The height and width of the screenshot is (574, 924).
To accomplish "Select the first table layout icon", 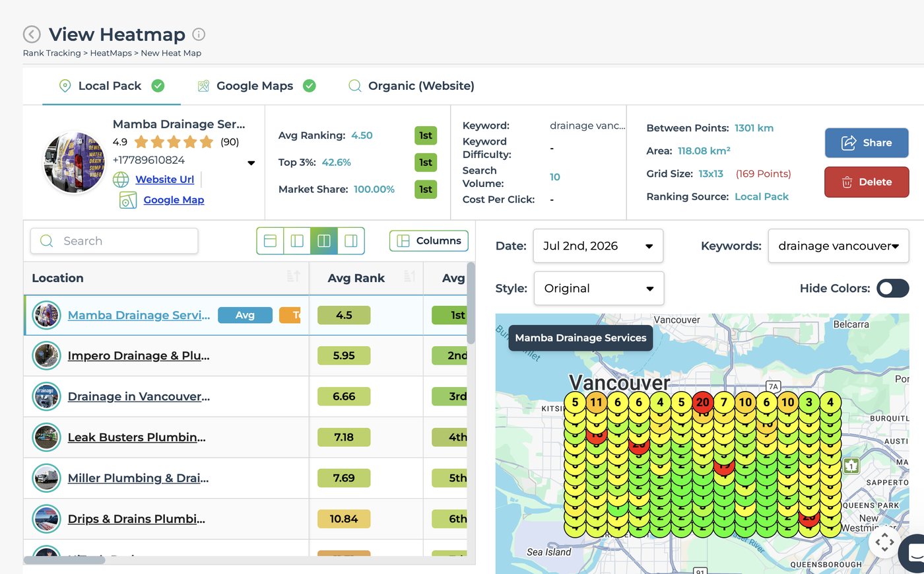I will 270,241.
